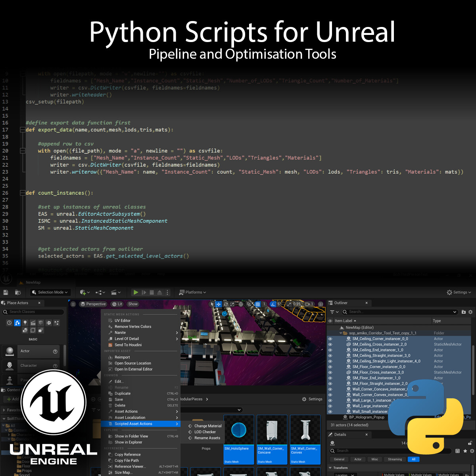
Task: Open the green Quickly Add Actors cube icon
Action: point(83,292)
